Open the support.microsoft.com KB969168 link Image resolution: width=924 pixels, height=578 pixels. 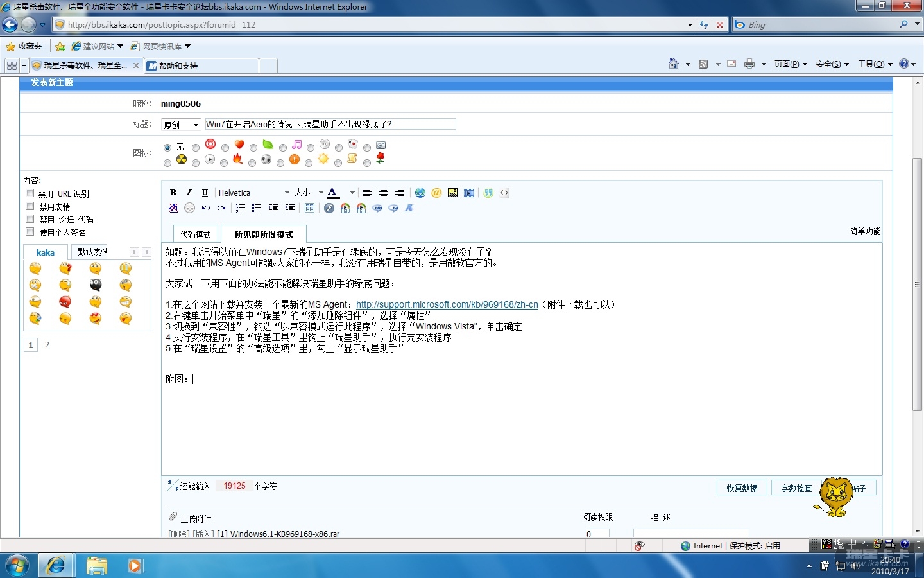point(447,304)
